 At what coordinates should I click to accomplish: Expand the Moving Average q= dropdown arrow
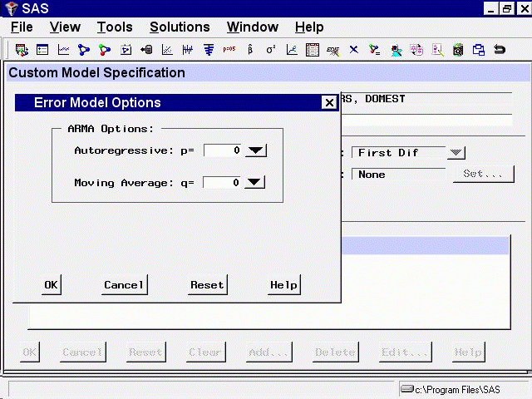pos(254,183)
